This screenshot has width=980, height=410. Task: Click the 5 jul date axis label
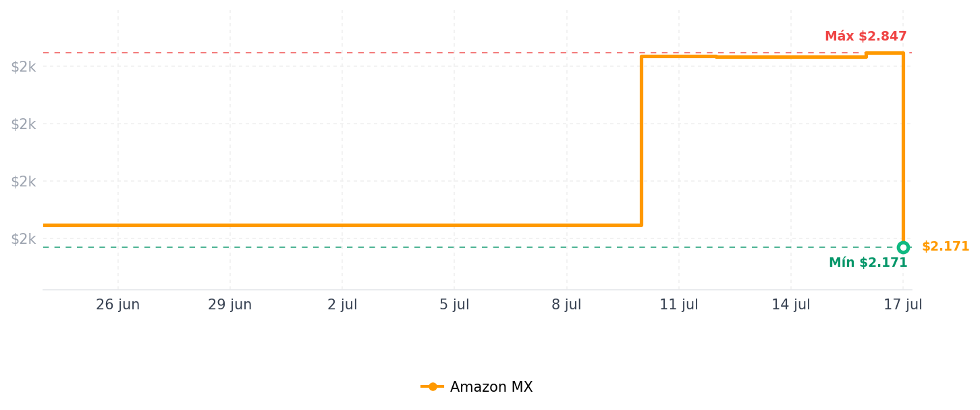[454, 305]
